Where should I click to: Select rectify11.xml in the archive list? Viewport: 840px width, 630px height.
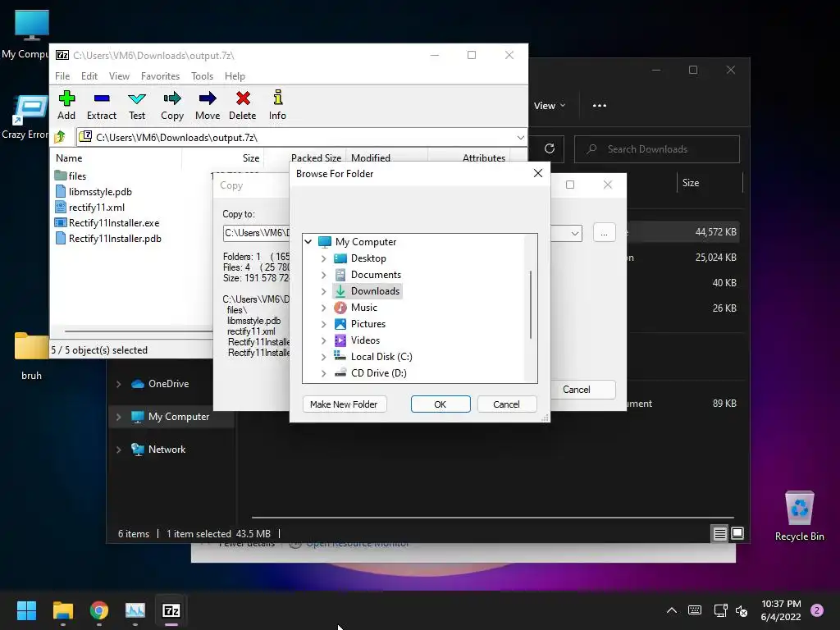89,208
